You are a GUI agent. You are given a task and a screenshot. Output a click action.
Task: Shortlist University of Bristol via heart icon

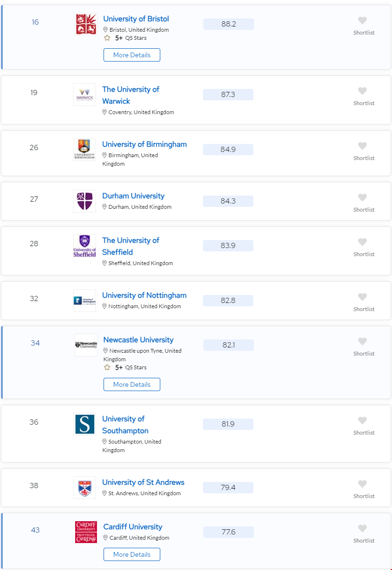click(x=362, y=20)
